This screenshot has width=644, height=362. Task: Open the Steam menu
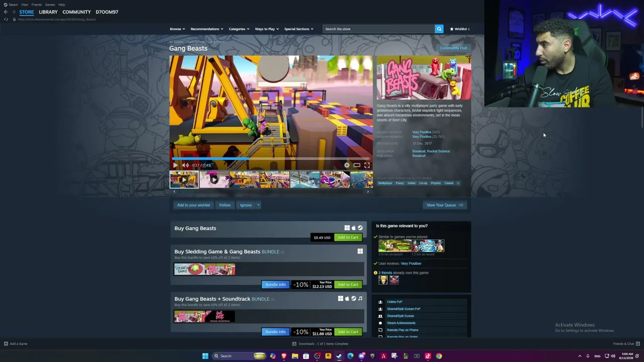pyautogui.click(x=11, y=5)
